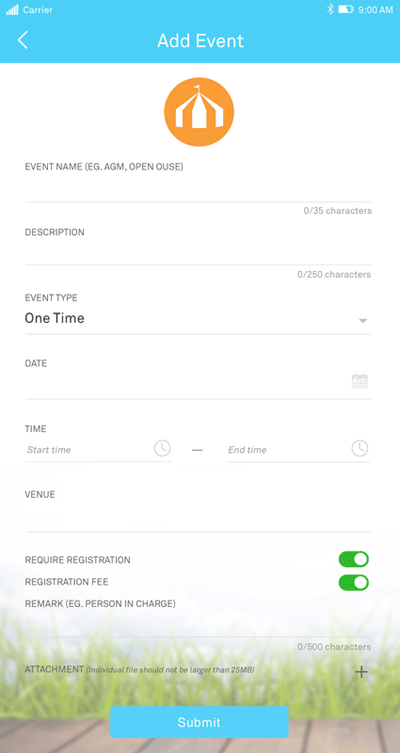Focus the Event Name input field
Viewport: 400px width, 753px height.
(x=198, y=190)
